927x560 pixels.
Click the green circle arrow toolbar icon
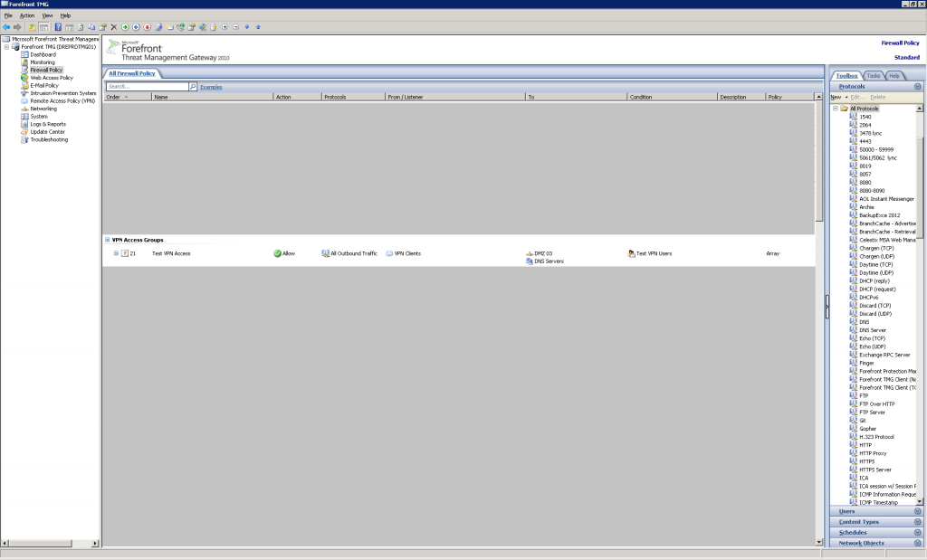click(125, 27)
